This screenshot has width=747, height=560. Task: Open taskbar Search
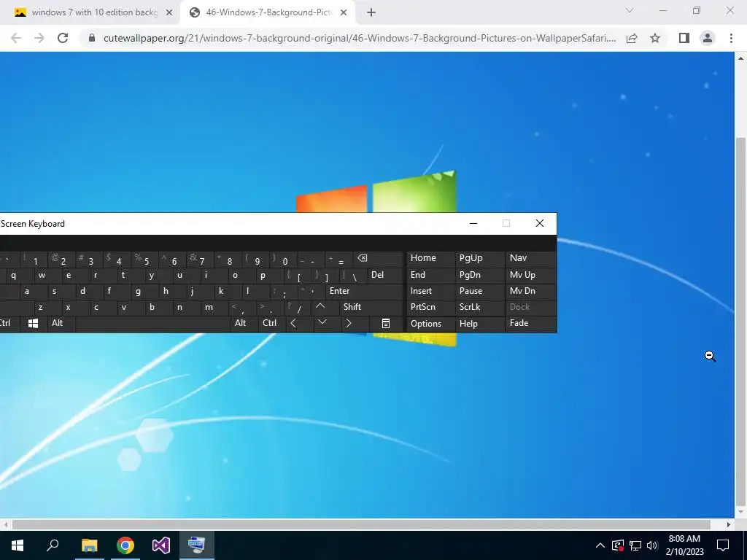(53, 545)
